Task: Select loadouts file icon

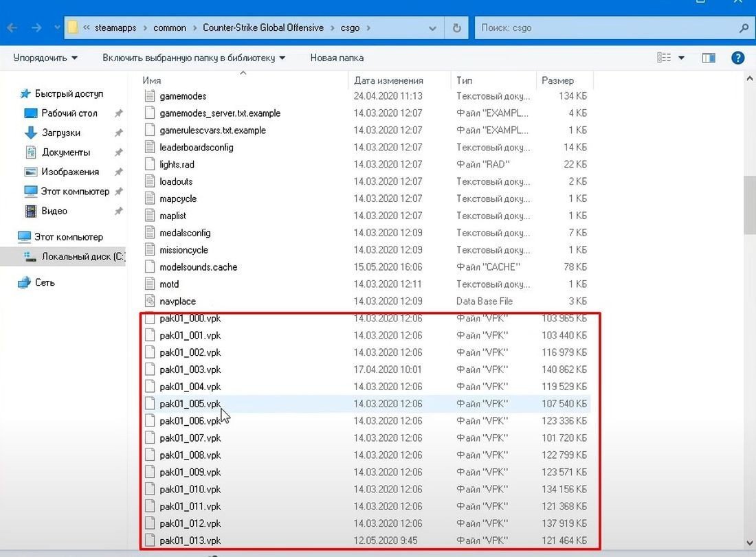Action: click(x=150, y=181)
